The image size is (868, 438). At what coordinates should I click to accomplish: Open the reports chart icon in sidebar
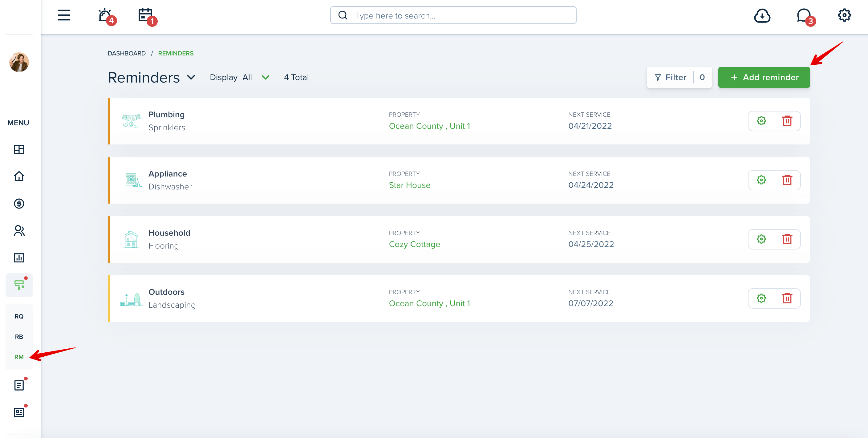pos(19,258)
